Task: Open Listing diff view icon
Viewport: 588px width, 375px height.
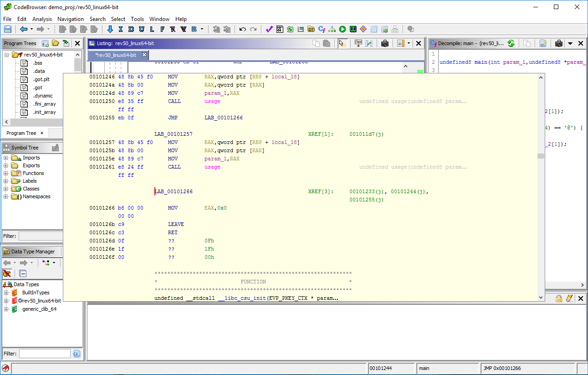Action: pyautogui.click(x=369, y=43)
